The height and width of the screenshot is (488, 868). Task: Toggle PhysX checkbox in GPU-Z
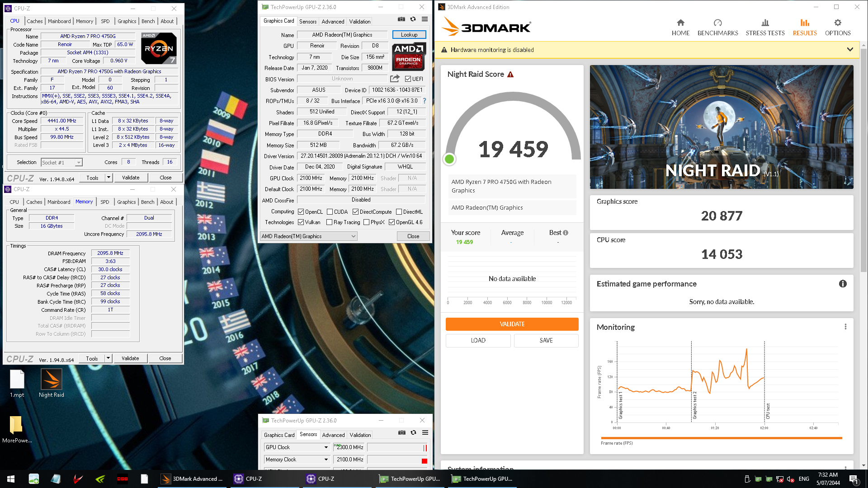366,222
